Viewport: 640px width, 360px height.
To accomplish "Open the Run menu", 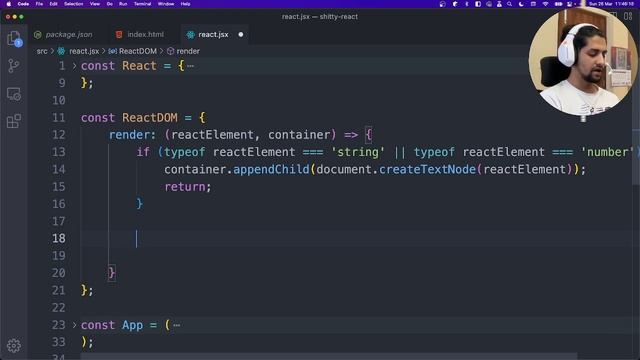I will (x=123, y=4).
